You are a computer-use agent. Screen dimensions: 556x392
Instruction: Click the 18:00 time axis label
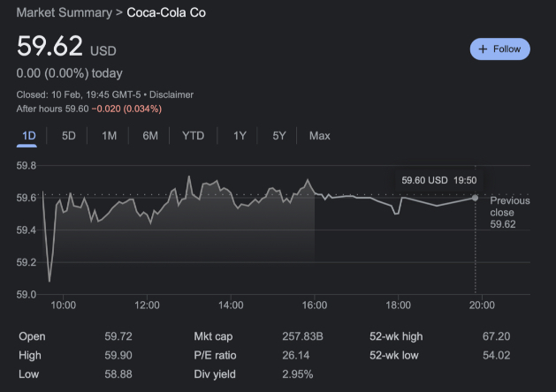398,305
